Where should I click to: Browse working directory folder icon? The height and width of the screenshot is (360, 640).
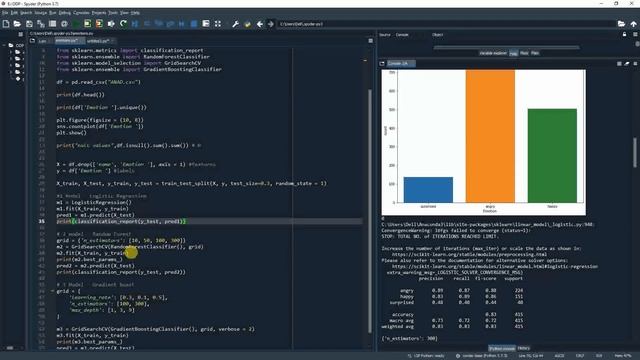(621, 24)
